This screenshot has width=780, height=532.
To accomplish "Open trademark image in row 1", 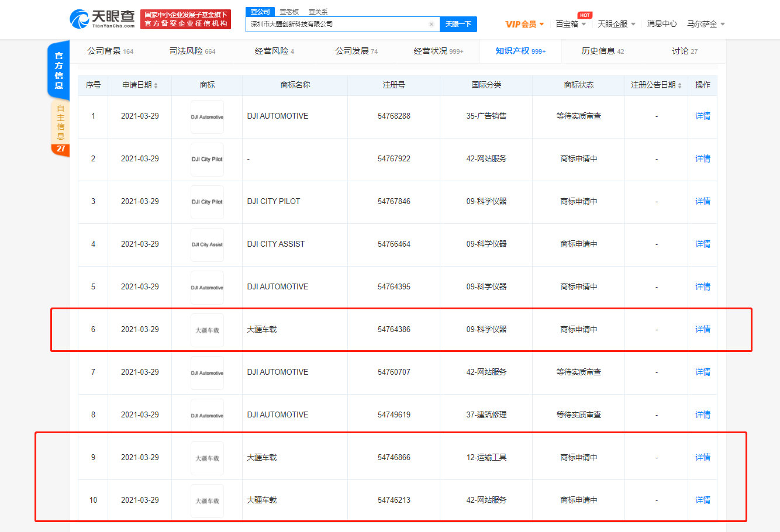I will tap(207, 116).
